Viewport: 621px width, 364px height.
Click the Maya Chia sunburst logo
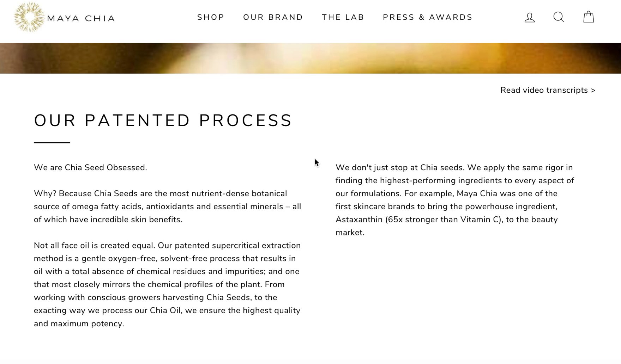pyautogui.click(x=29, y=17)
